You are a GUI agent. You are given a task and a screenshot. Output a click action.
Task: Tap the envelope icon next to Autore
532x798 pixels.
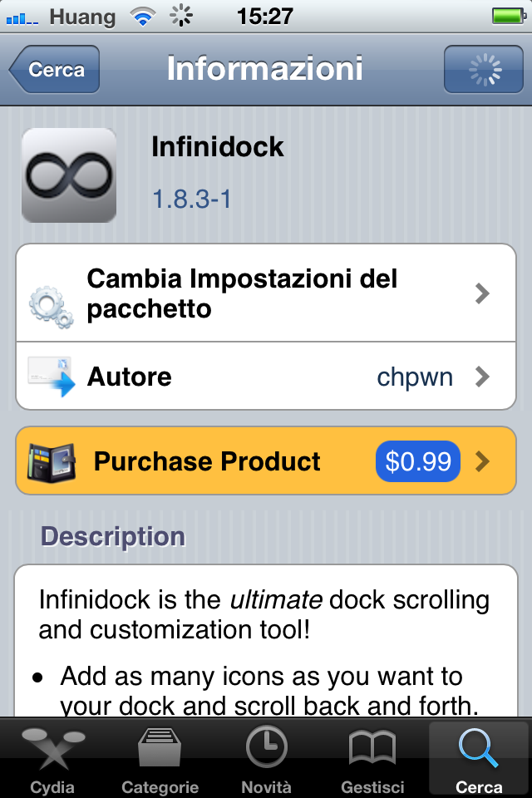coord(52,376)
